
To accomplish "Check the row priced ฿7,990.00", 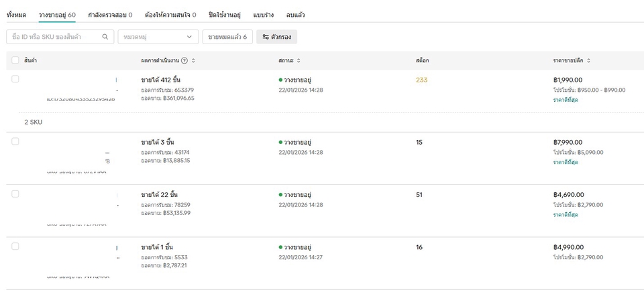I will pyautogui.click(x=15, y=141).
